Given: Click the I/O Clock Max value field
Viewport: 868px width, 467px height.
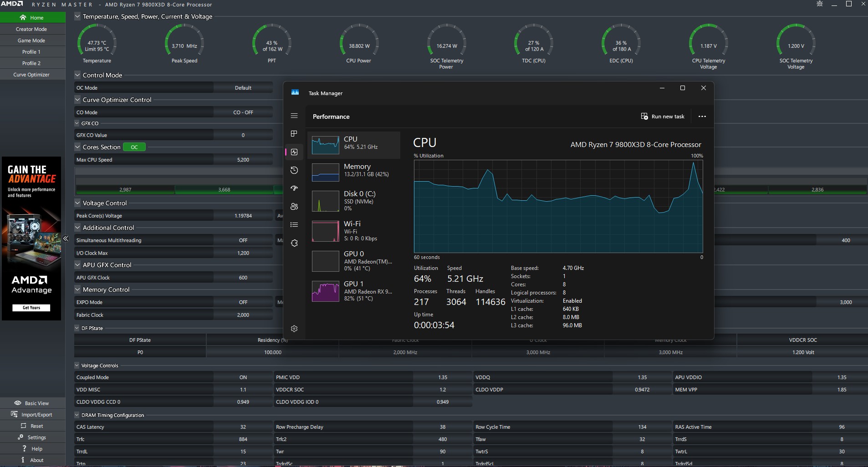Looking at the screenshot, I should pos(243,253).
